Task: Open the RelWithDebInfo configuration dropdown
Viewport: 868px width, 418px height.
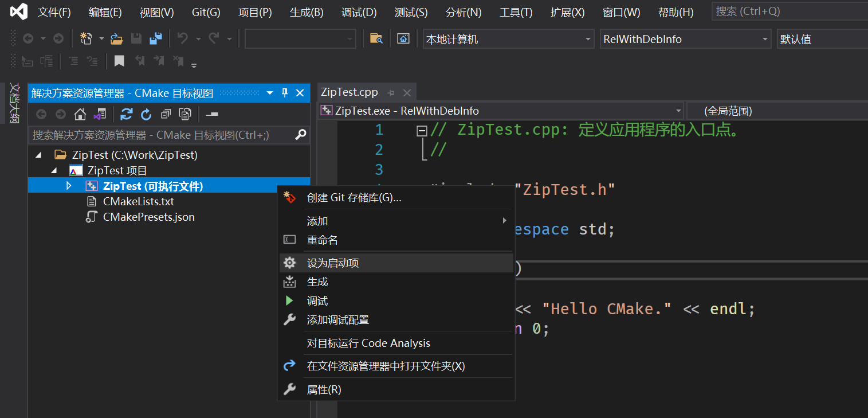Action: click(764, 38)
